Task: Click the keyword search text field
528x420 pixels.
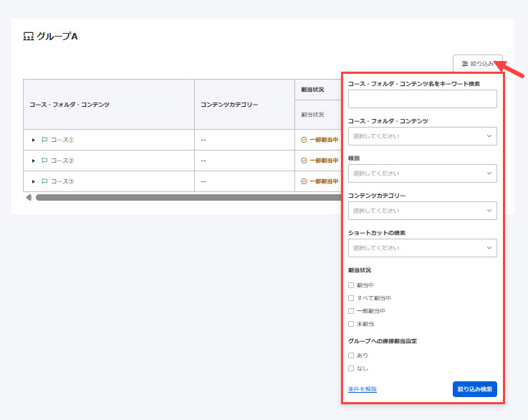Action: (422, 99)
